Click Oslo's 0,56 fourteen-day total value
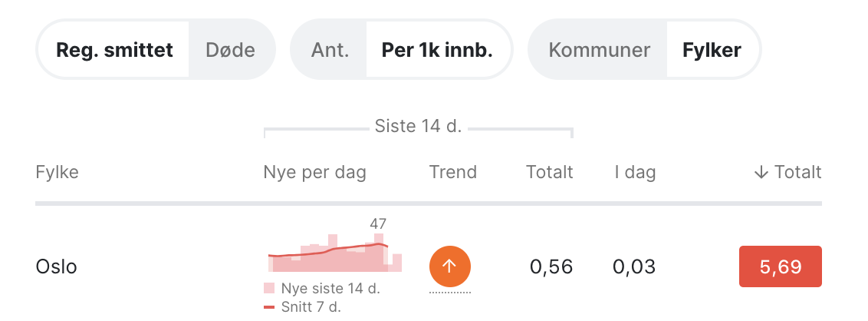Screen dimensions: 868x321 click(x=551, y=267)
